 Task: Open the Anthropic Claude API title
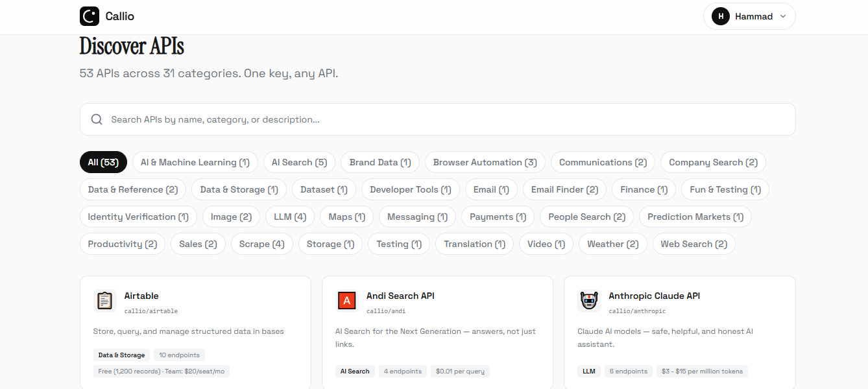click(x=654, y=296)
